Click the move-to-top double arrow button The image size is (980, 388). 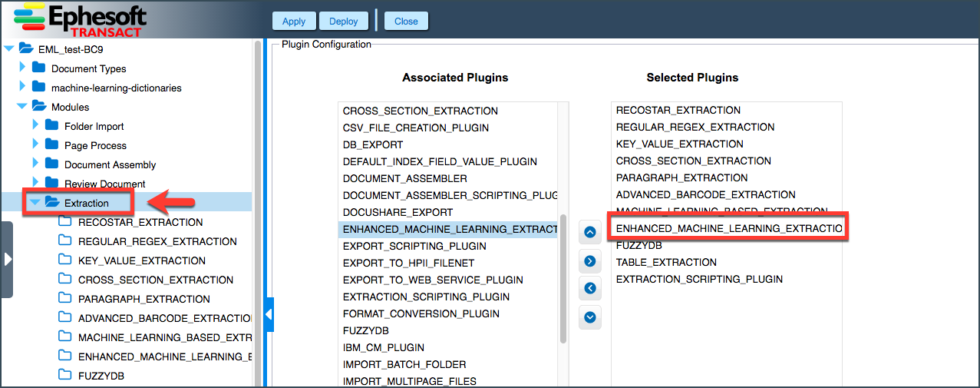tap(589, 231)
